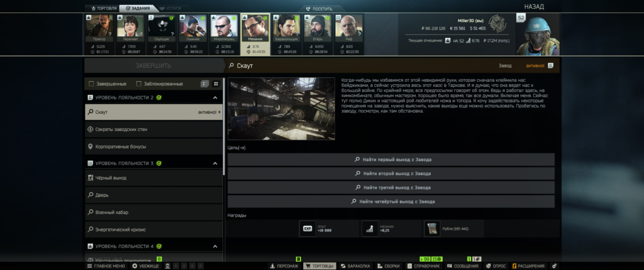Click objective Найти первый выход с Завода
This screenshot has width=644, height=270.
391,159
